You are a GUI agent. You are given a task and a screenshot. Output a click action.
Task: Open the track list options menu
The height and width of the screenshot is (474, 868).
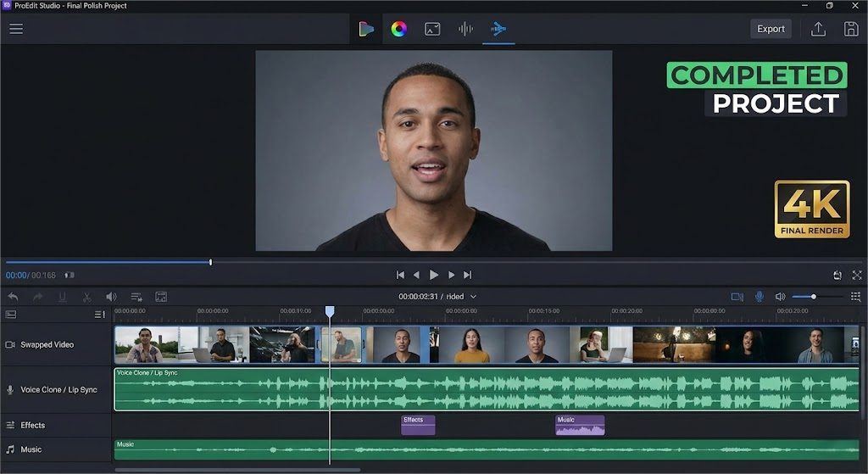click(99, 315)
